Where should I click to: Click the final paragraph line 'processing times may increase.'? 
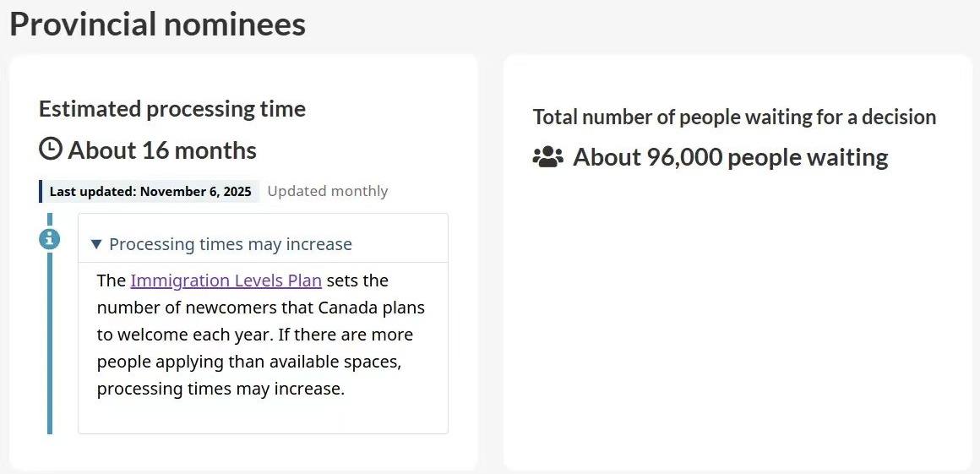(220, 390)
